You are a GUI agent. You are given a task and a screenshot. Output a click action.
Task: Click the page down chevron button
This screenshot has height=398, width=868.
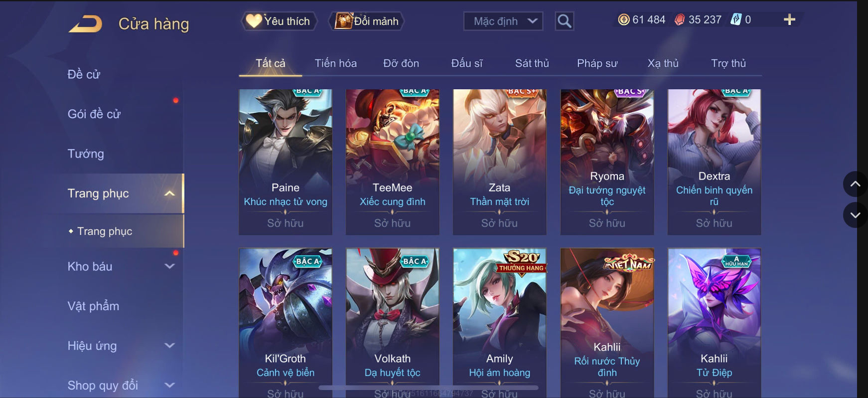[855, 215]
